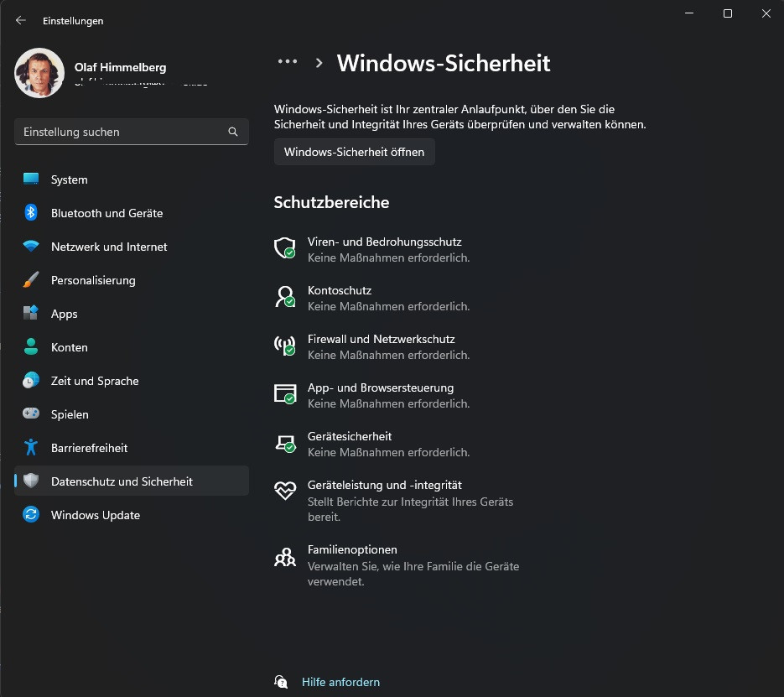Go to Barrierefreiheit settings
Screen dimensions: 784x697
coord(132,448)
